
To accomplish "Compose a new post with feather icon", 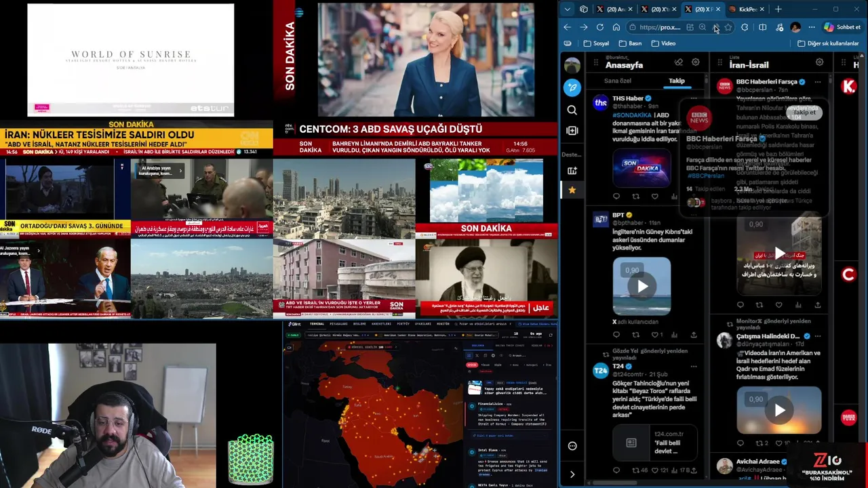I will pyautogui.click(x=572, y=87).
